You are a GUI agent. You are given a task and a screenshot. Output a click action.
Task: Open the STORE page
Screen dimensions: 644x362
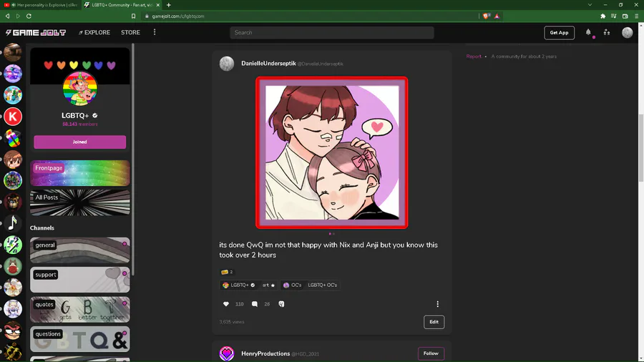coord(130,32)
